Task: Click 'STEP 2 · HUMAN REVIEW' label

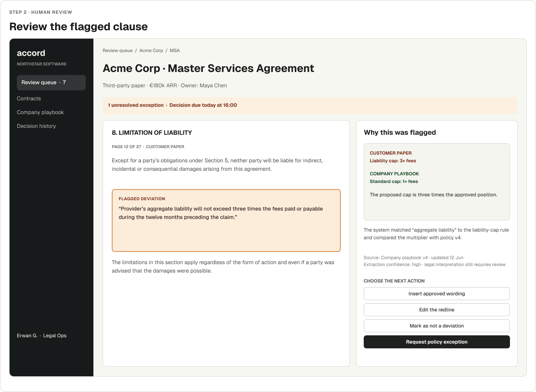Action: pos(41,12)
